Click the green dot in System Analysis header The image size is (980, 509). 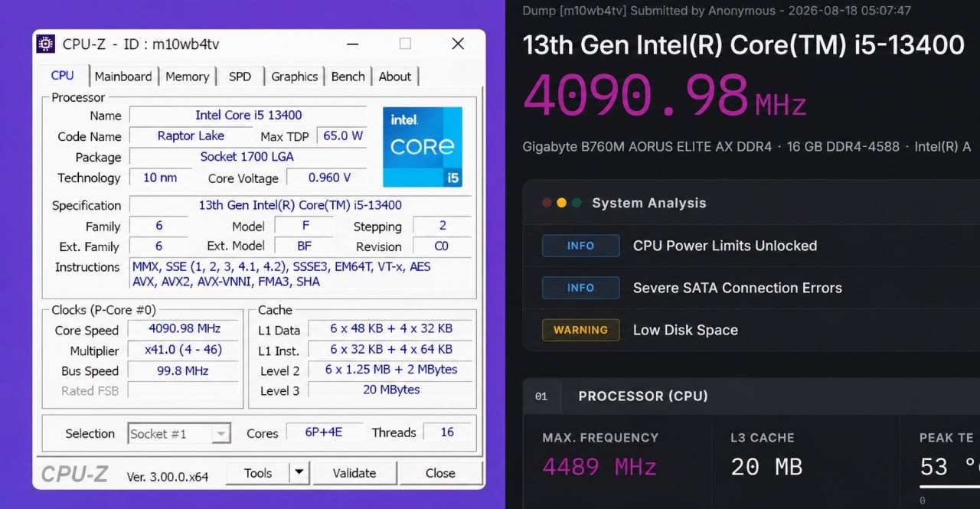click(576, 203)
